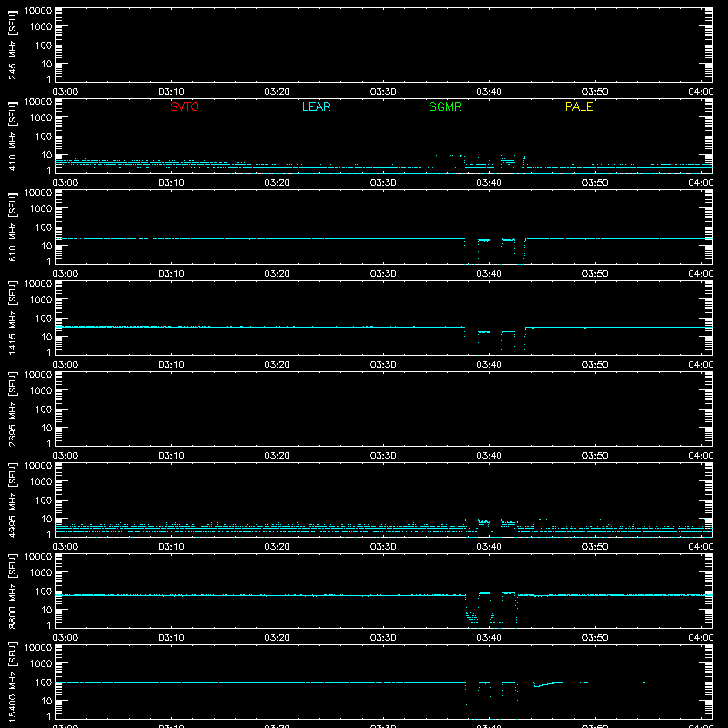Select the '4995 MHz [SFU]' axis label
This screenshot has height=728, width=728.
click(12, 500)
